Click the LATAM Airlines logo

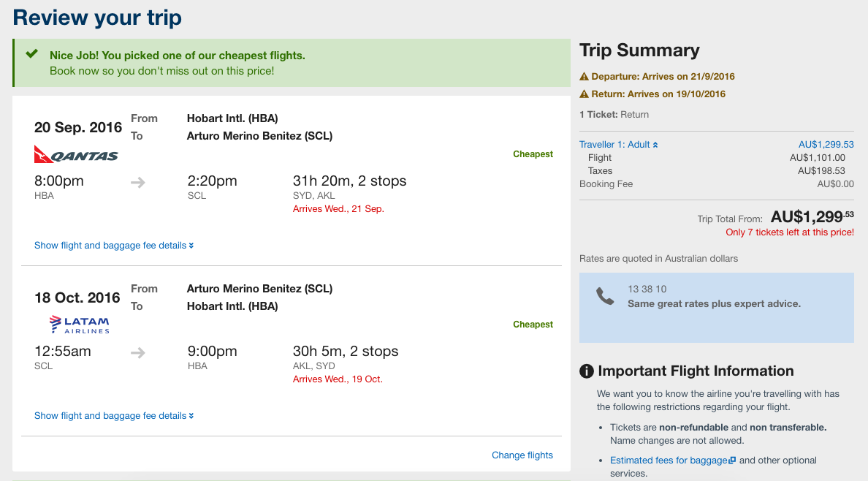(79, 325)
